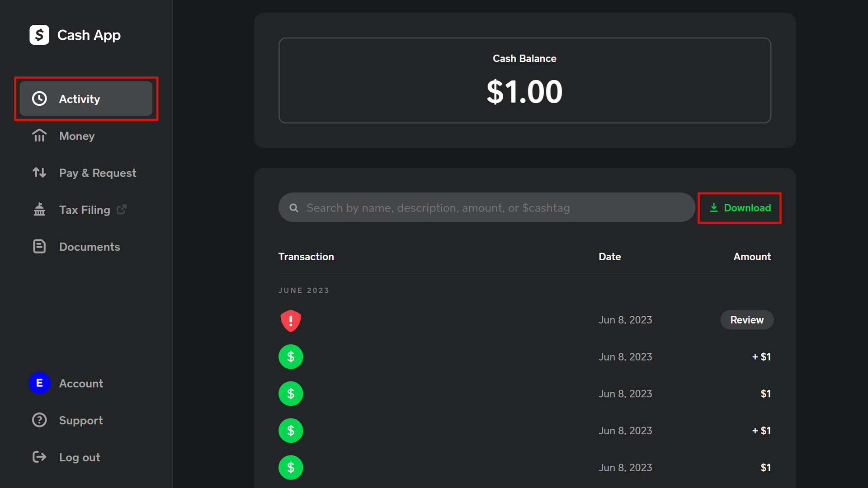Click the search bar magnifier icon
The image size is (868, 488).
294,208
